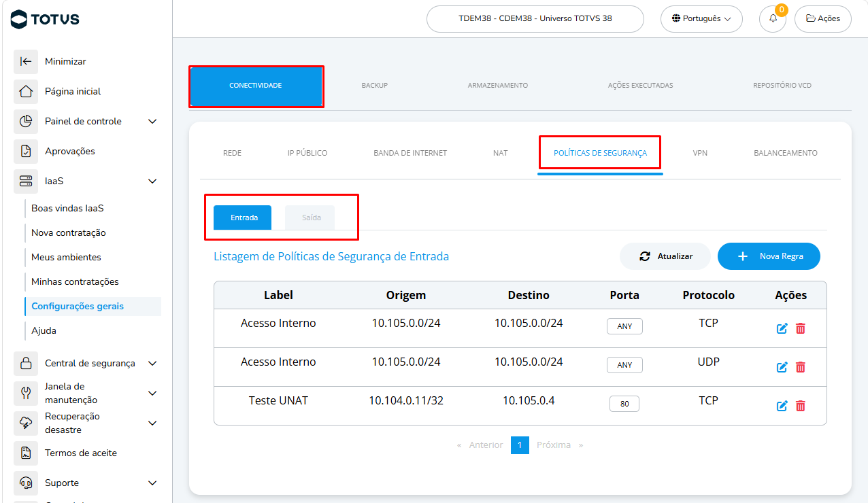
Task: Open the Repositório VCD tab
Action: click(782, 86)
